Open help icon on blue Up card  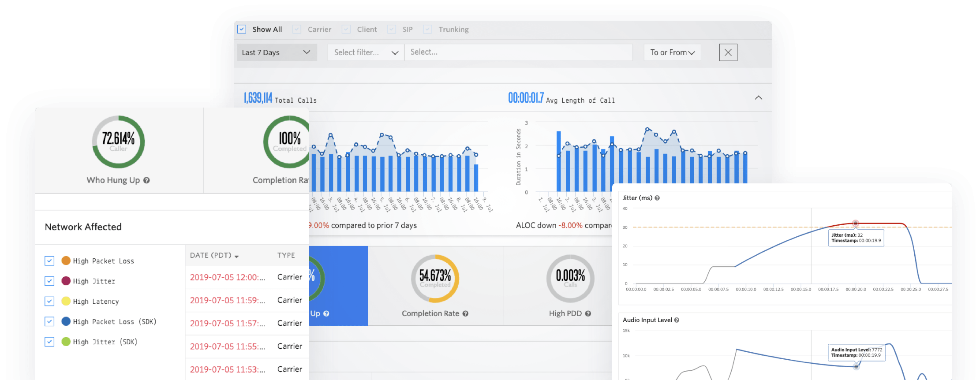click(326, 313)
